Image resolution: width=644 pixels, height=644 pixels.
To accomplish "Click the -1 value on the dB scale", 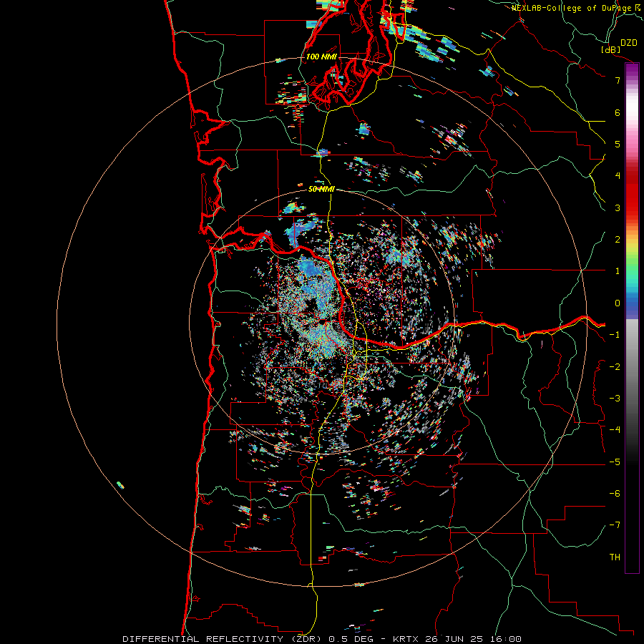I will pos(615,335).
